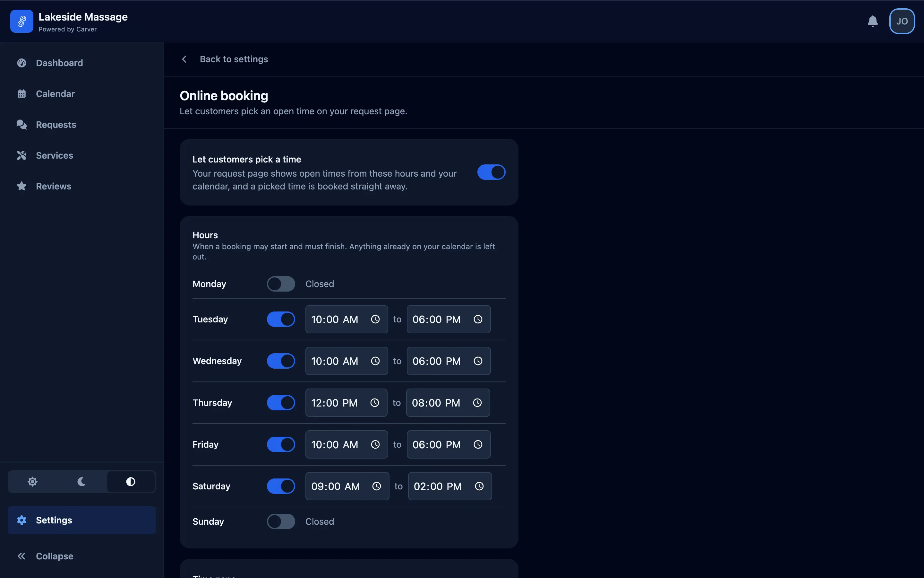Open Reviews in sidebar
Screen dimensions: 924x578
point(82,186)
